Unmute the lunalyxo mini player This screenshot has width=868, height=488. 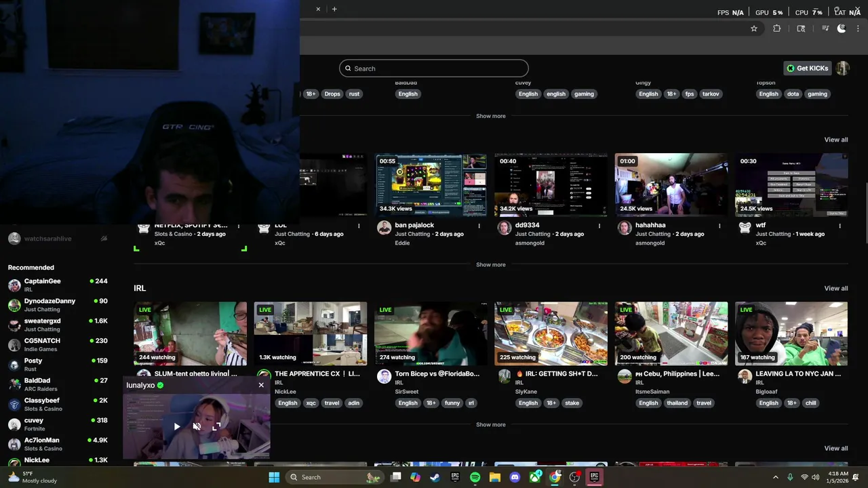point(197,426)
